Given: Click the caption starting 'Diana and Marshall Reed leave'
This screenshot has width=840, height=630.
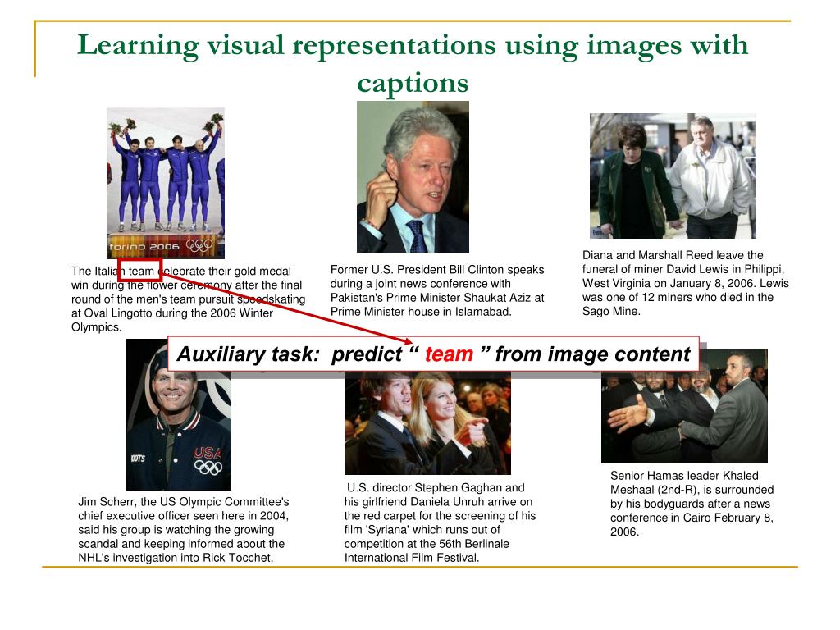Looking at the screenshot, I should [685, 283].
